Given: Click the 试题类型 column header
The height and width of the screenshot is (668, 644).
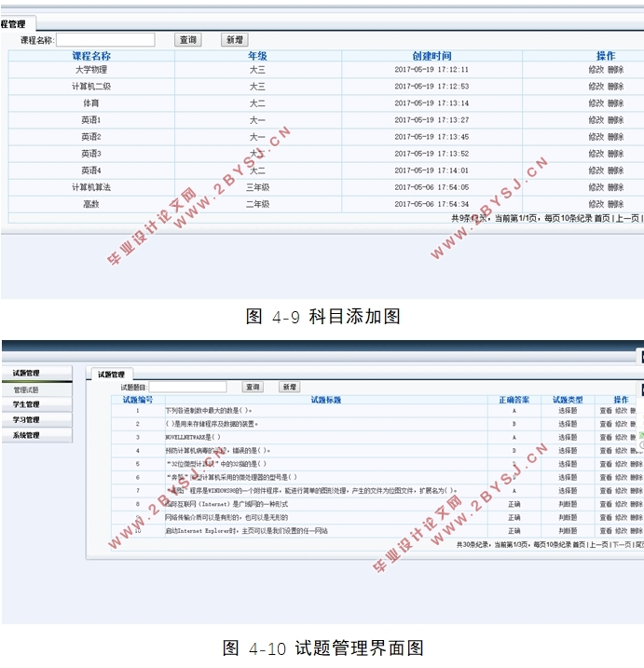Looking at the screenshot, I should pos(568,400).
